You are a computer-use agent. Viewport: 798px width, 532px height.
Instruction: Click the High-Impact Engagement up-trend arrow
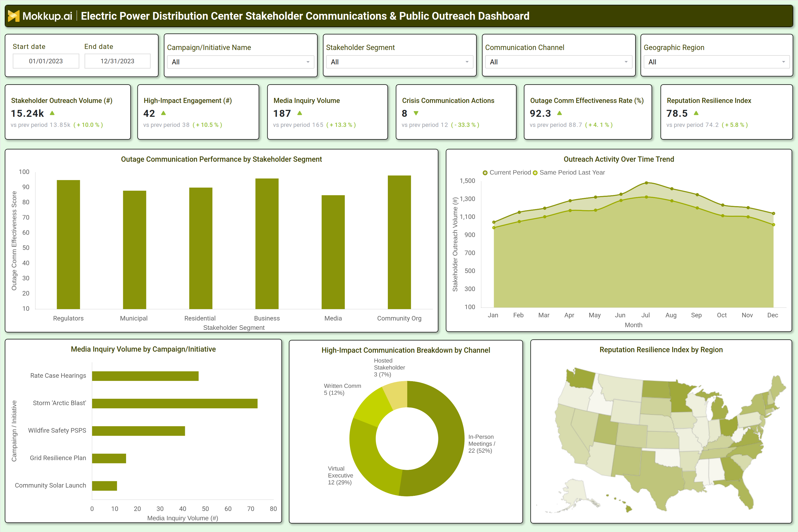(x=164, y=113)
